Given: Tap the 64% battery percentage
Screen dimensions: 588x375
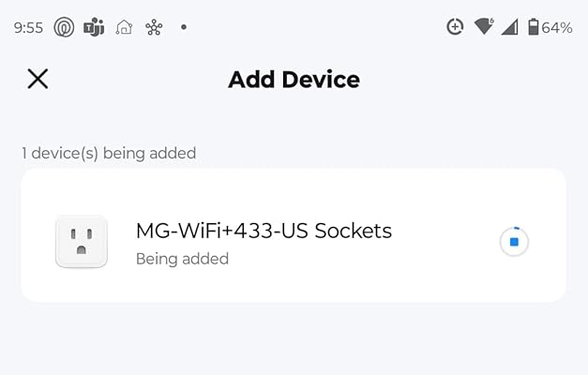Looking at the screenshot, I should coord(557,27).
